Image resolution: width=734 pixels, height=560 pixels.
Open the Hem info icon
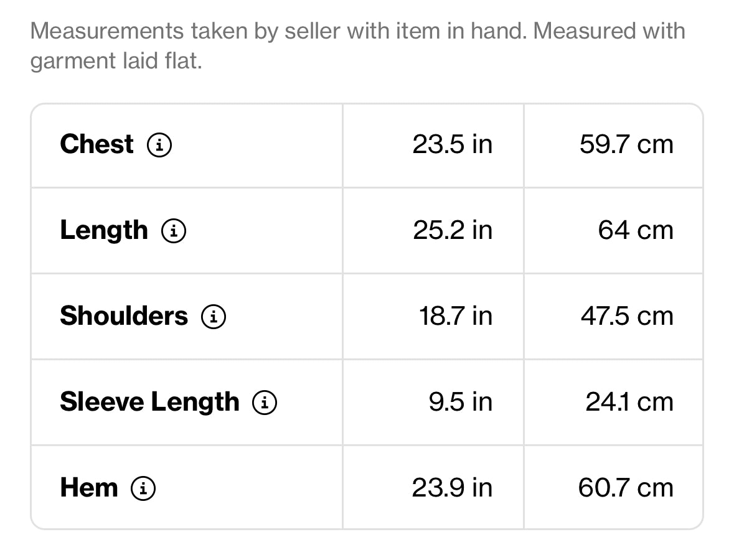(143, 488)
